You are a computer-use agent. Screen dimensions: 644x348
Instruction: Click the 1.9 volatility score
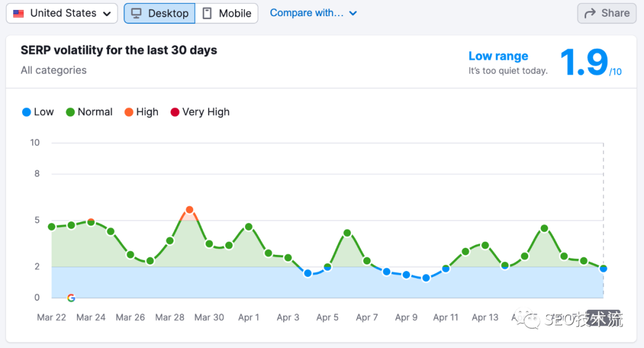pyautogui.click(x=584, y=63)
